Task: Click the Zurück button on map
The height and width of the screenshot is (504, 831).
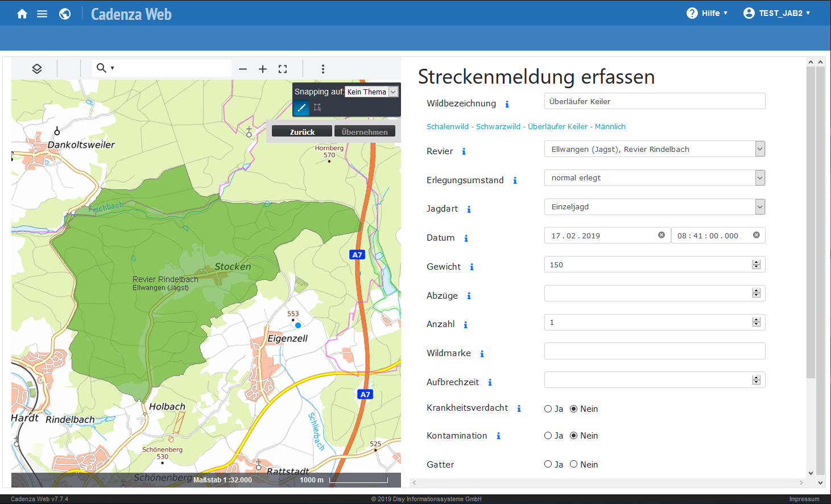Action: coord(302,131)
